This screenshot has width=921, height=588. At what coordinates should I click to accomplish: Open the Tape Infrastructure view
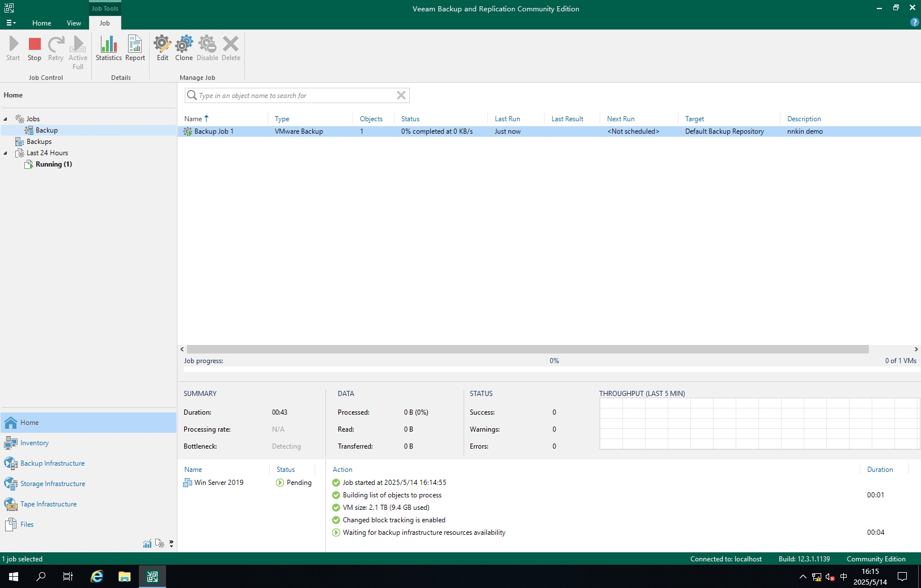click(x=48, y=504)
